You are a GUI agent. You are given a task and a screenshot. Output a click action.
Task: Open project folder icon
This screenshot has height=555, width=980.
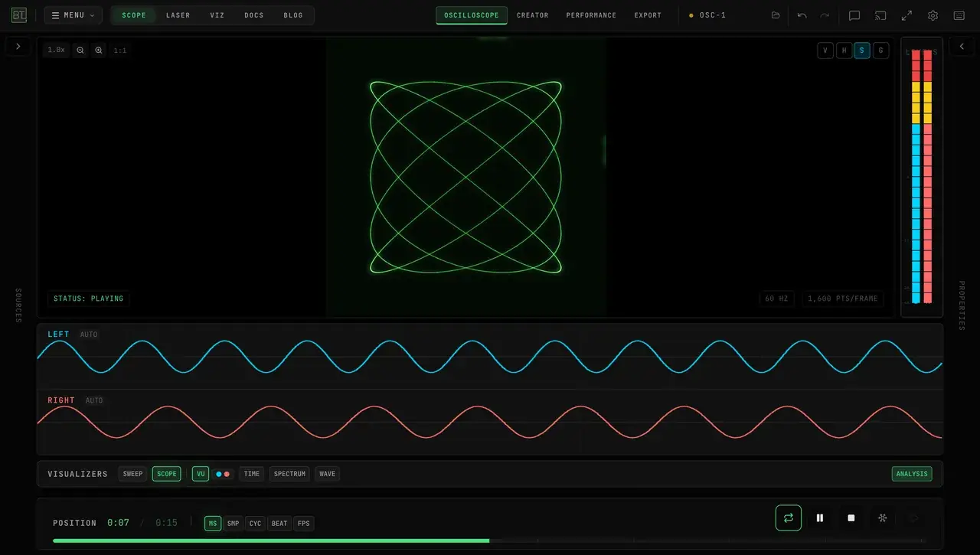tap(776, 15)
